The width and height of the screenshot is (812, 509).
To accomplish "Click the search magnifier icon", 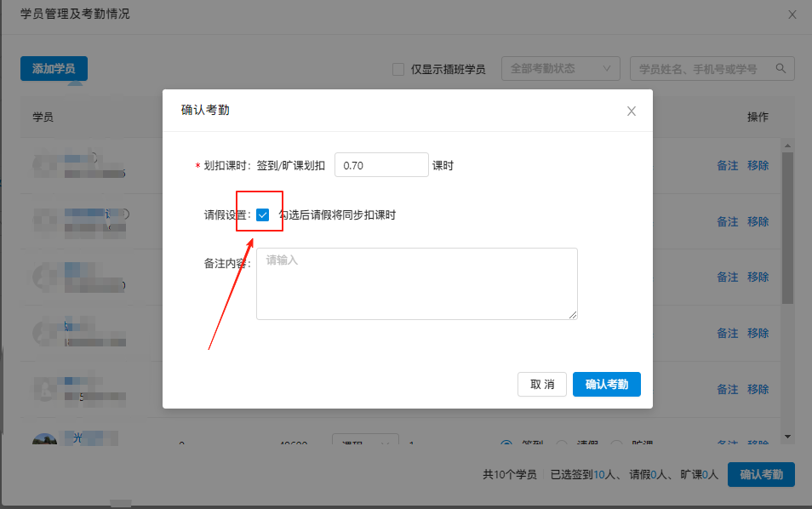I will click(780, 68).
